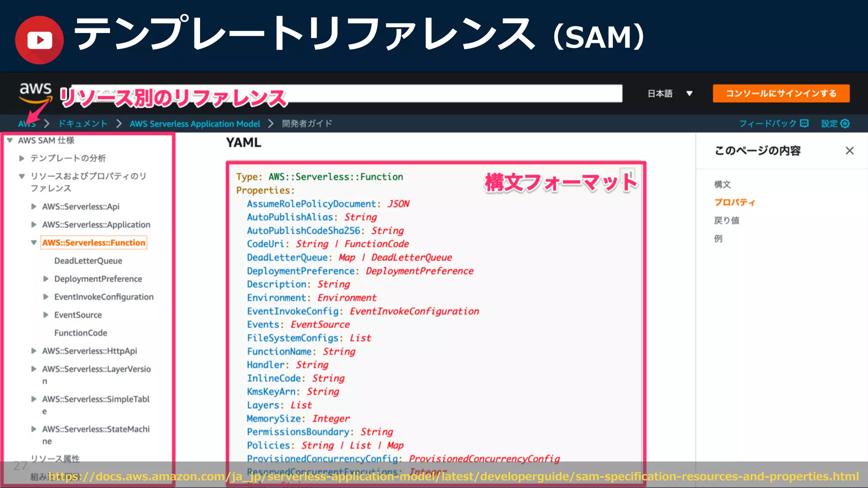Open the 日本語 language dropdown
This screenshot has height=488, width=868.
pyautogui.click(x=670, y=94)
